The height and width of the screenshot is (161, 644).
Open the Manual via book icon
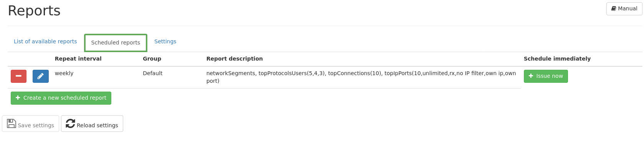point(614,8)
